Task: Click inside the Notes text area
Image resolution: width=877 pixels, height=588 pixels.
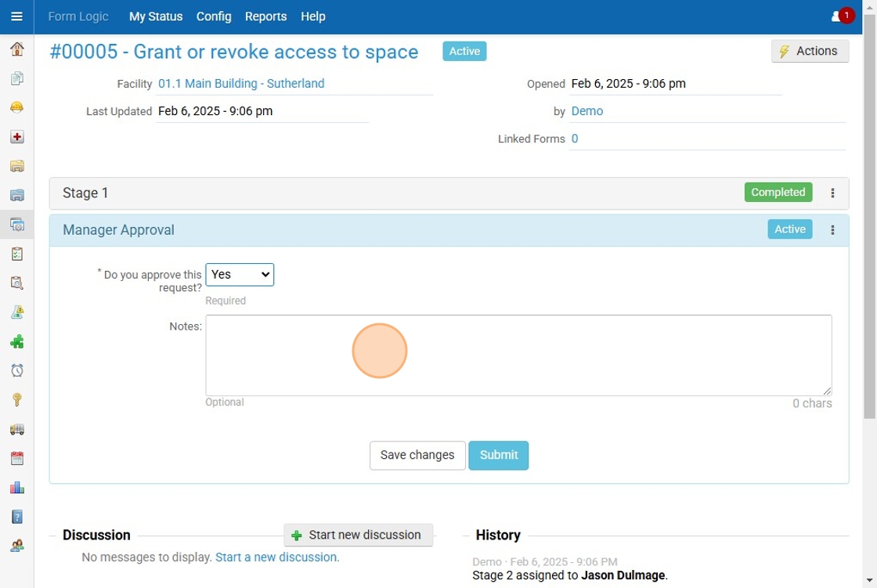Action: (x=518, y=355)
